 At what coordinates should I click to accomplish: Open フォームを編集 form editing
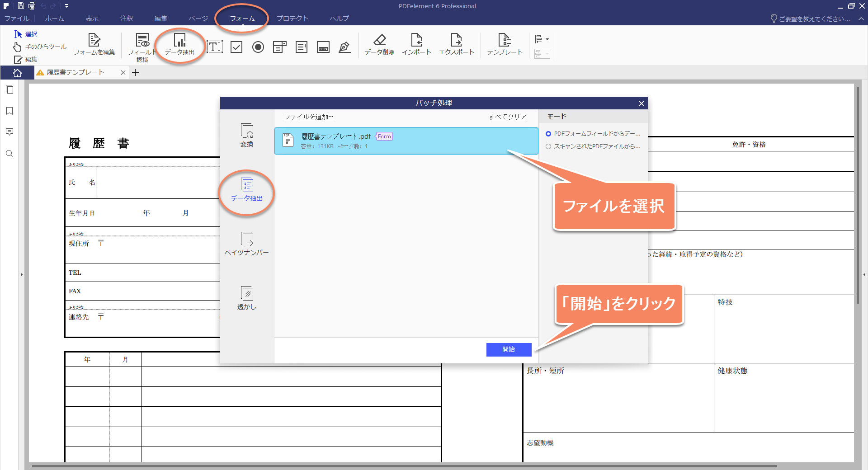pyautogui.click(x=94, y=44)
